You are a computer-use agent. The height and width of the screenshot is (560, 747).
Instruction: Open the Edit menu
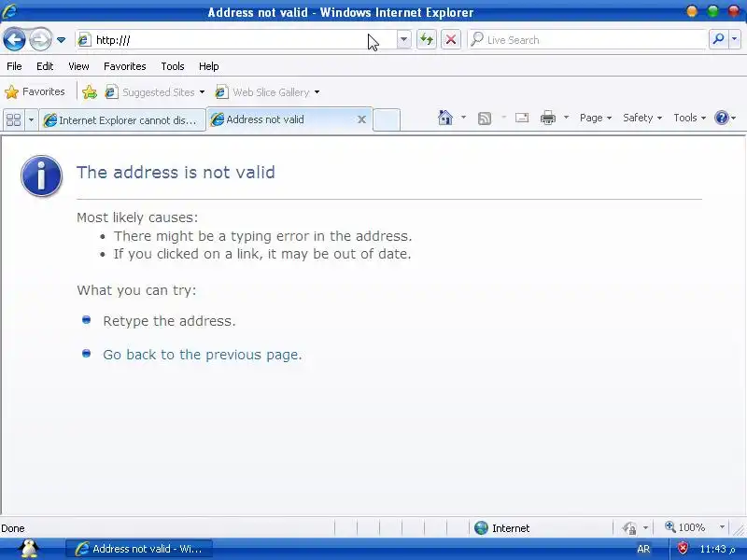pos(45,66)
